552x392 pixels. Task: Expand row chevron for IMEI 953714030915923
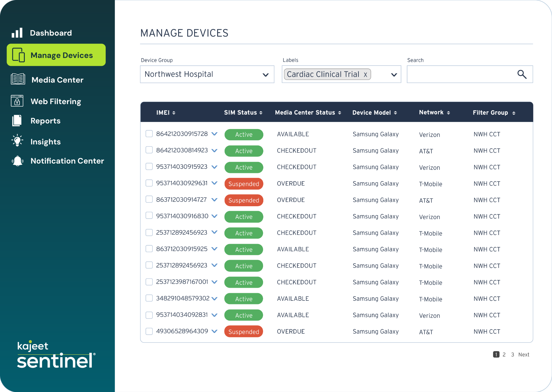pyautogui.click(x=215, y=167)
